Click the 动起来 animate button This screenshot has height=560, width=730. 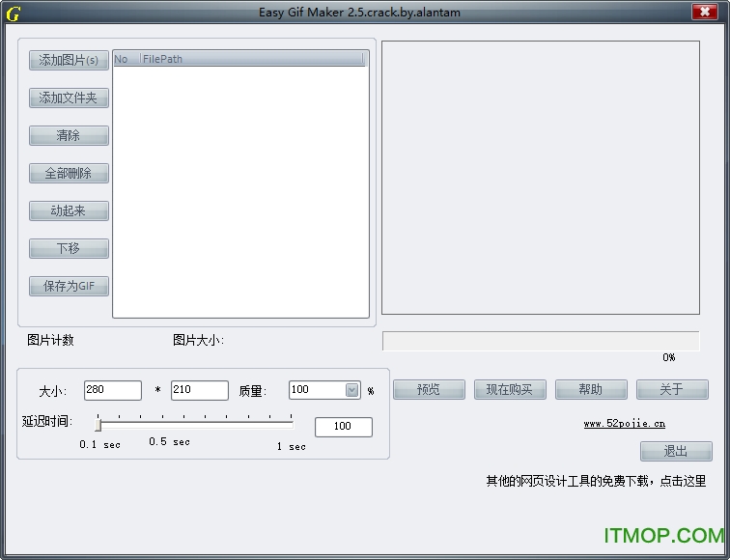point(69,211)
